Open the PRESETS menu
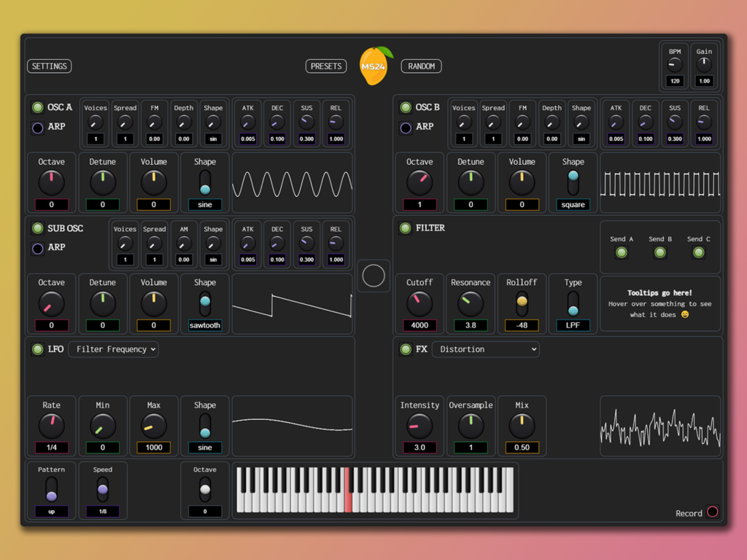Viewport: 747px width, 560px height. click(x=326, y=66)
